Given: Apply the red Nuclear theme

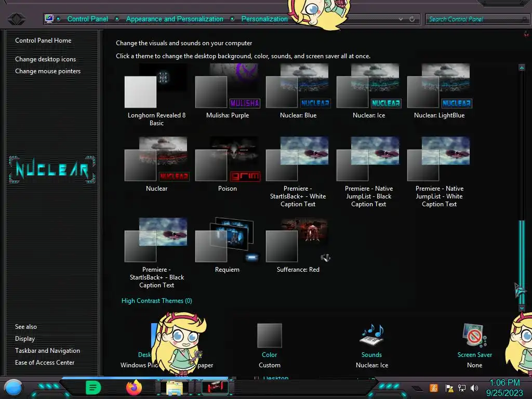Looking at the screenshot, I should (156, 164).
